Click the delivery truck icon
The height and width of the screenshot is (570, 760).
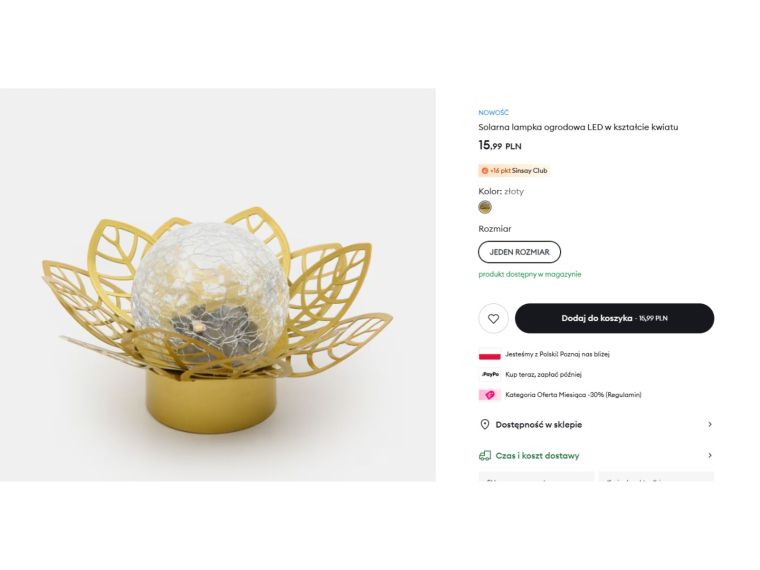pos(485,455)
